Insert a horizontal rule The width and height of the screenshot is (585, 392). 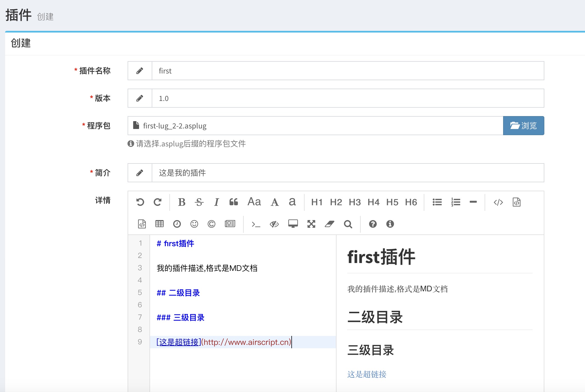pyautogui.click(x=473, y=202)
